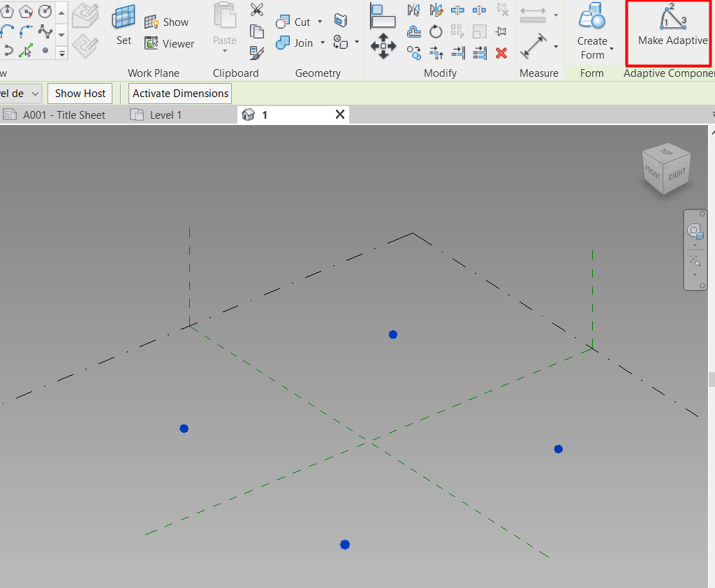The width and height of the screenshot is (715, 588).
Task: Select the Copy elements tool in Modify
Action: (x=413, y=53)
